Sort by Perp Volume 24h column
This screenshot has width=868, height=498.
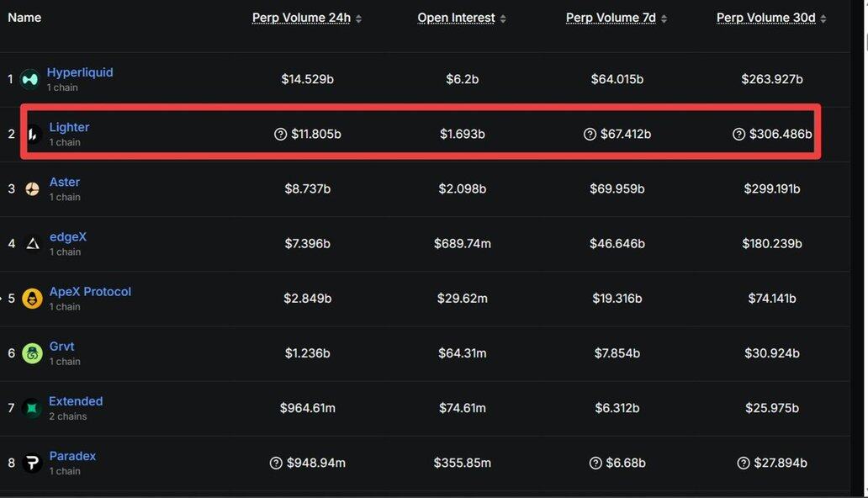tap(301, 18)
